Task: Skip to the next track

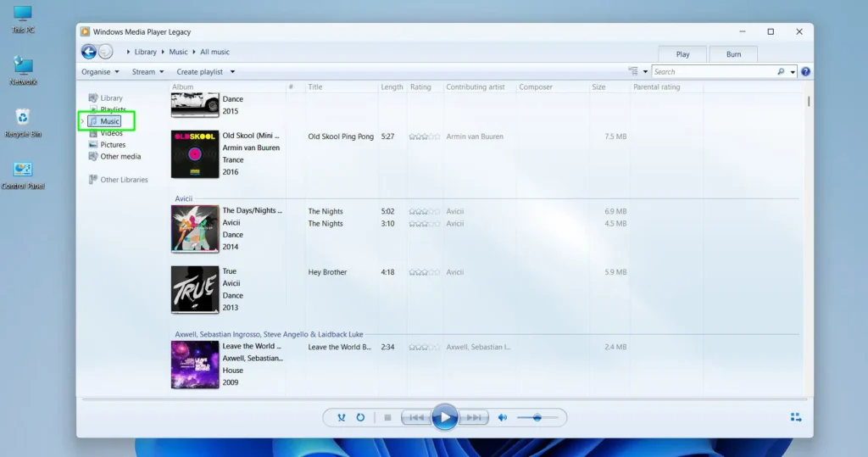Action: click(x=473, y=418)
